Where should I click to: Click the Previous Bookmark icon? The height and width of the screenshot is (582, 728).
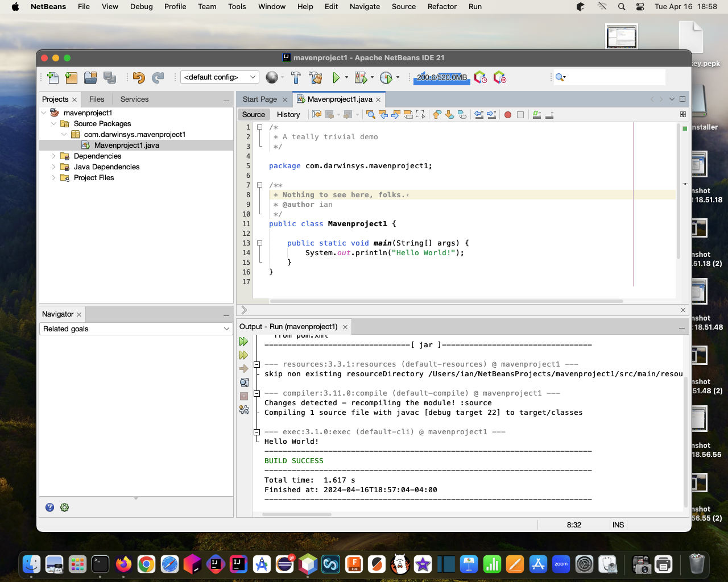click(x=437, y=115)
